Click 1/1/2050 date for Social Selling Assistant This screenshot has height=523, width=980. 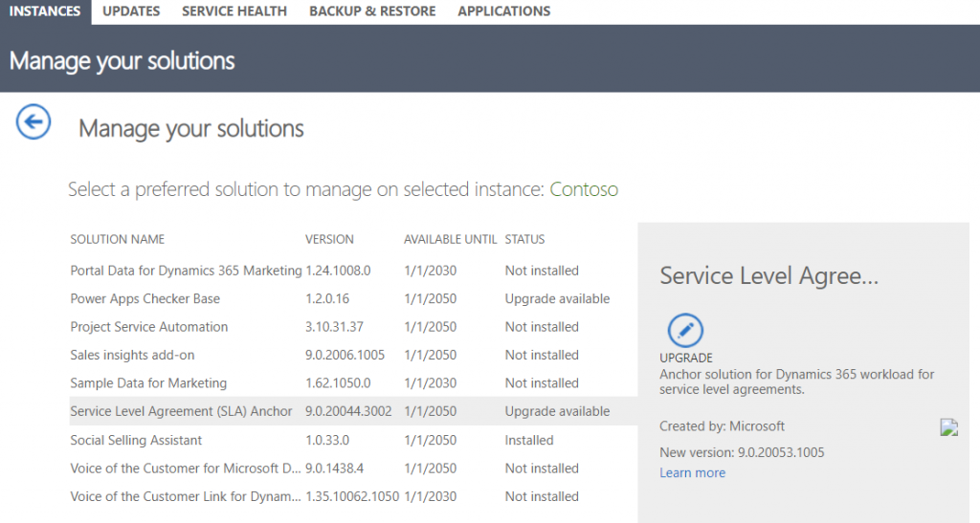coord(430,440)
